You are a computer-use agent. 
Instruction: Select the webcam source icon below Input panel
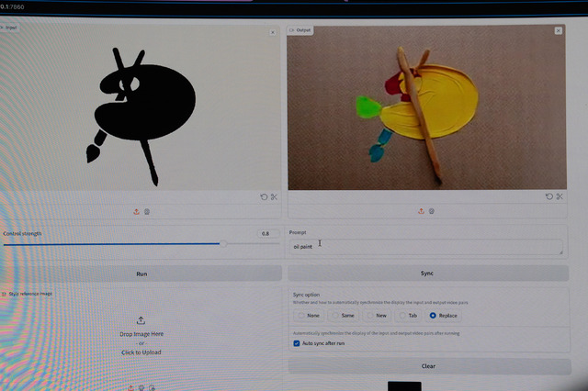(147, 212)
